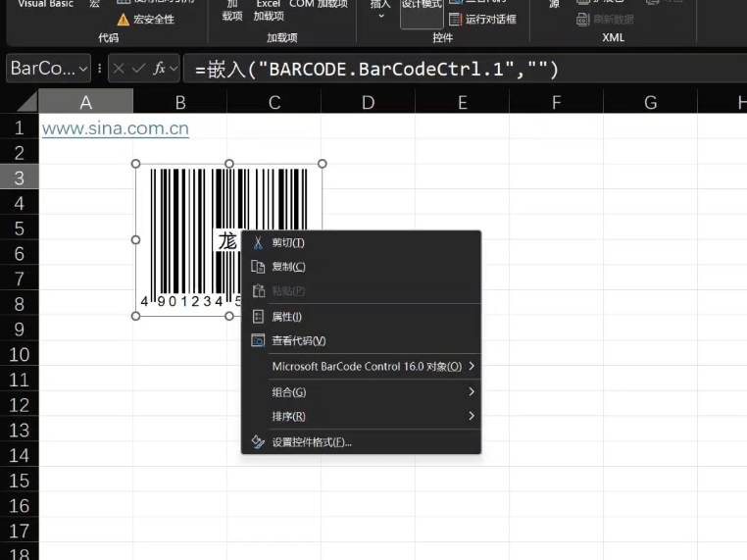Click the Format Control icon in context menu
The height and width of the screenshot is (560, 747).
click(x=258, y=441)
